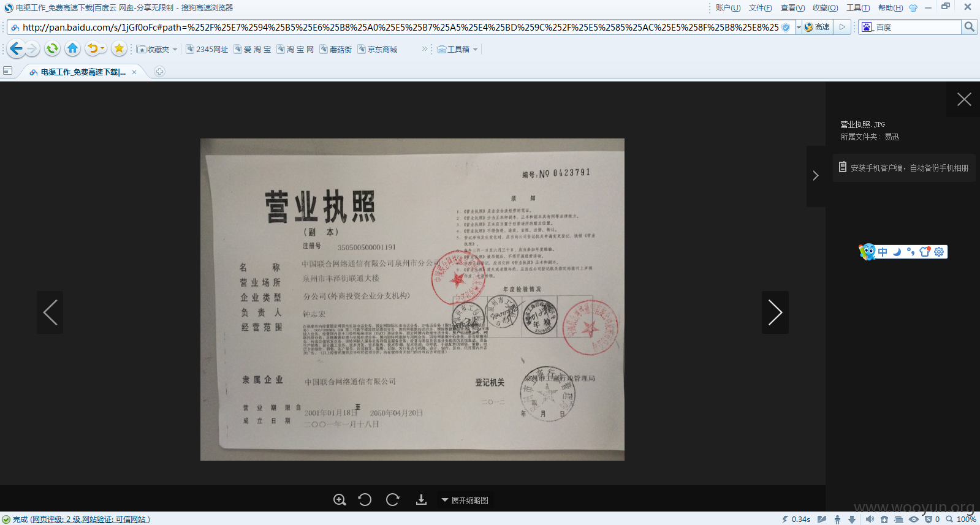Expand the address bar history dropdown
Screen dimensions: 980x525
click(799, 27)
